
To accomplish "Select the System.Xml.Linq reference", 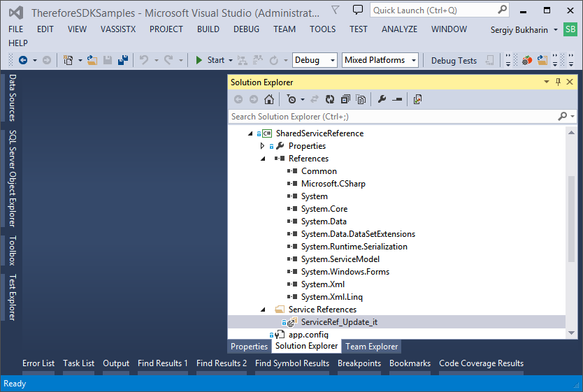I will coord(331,297).
